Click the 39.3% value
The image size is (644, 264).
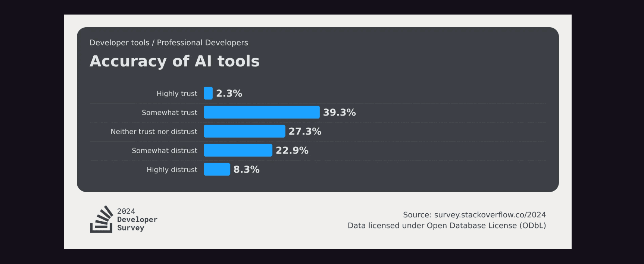[340, 112]
